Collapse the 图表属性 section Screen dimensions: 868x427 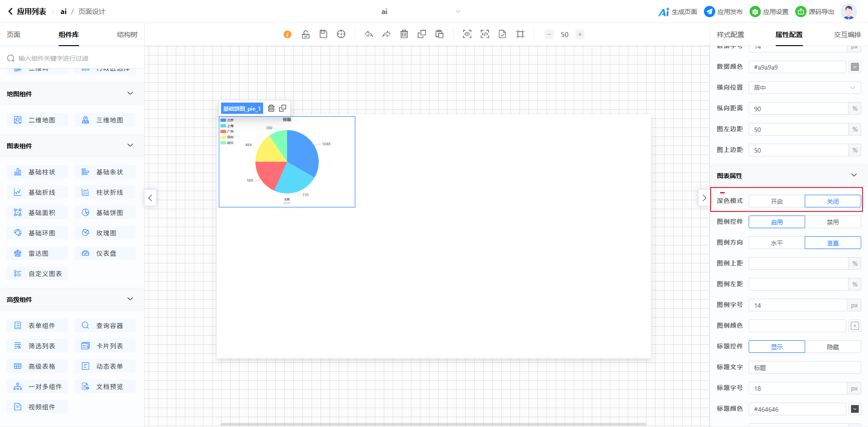[854, 175]
